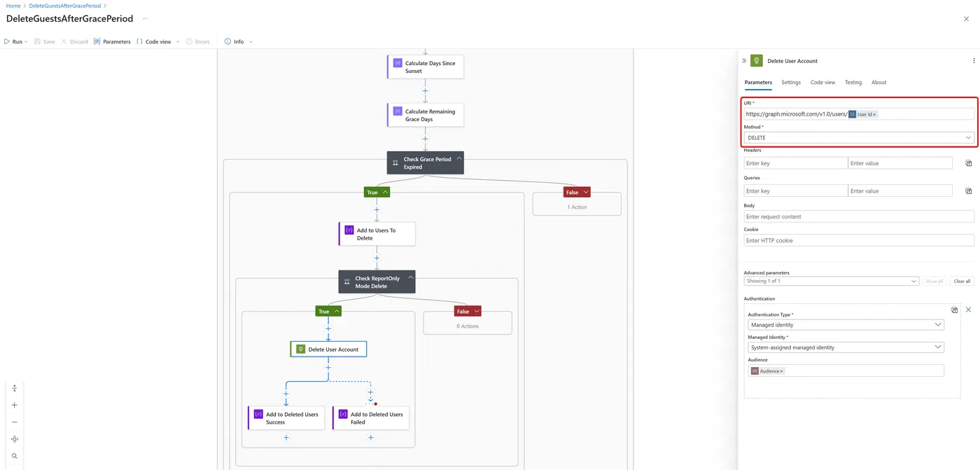The width and height of the screenshot is (980, 470).
Task: Open workflow Parameters from the toolbar
Action: pos(112,41)
